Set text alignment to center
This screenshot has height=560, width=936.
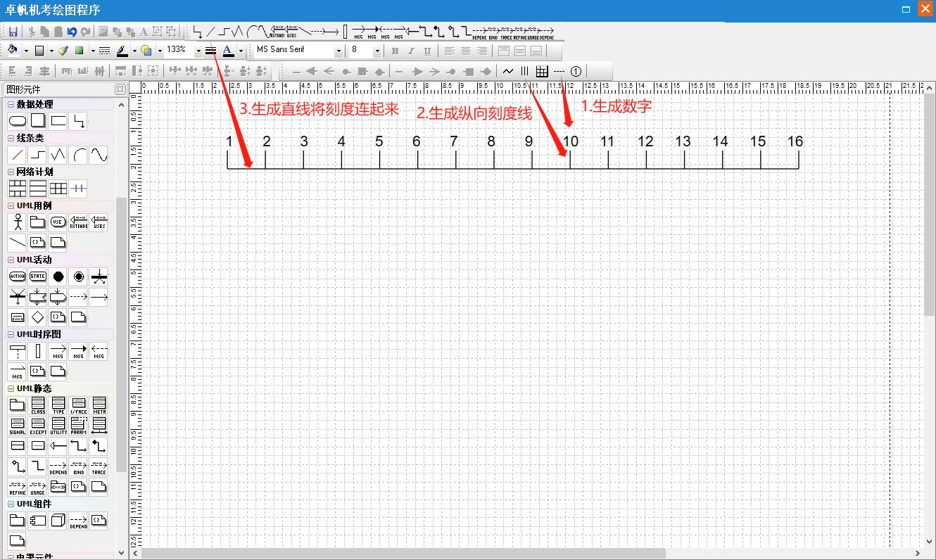click(466, 51)
